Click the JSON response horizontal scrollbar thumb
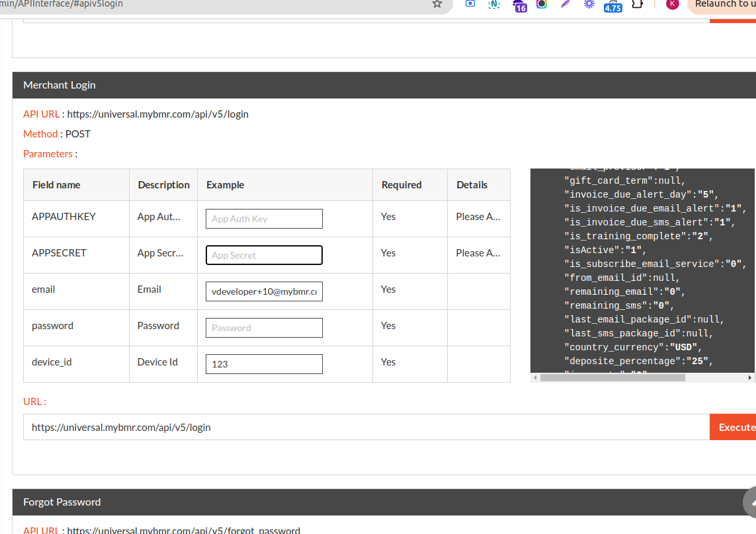 (x=612, y=378)
